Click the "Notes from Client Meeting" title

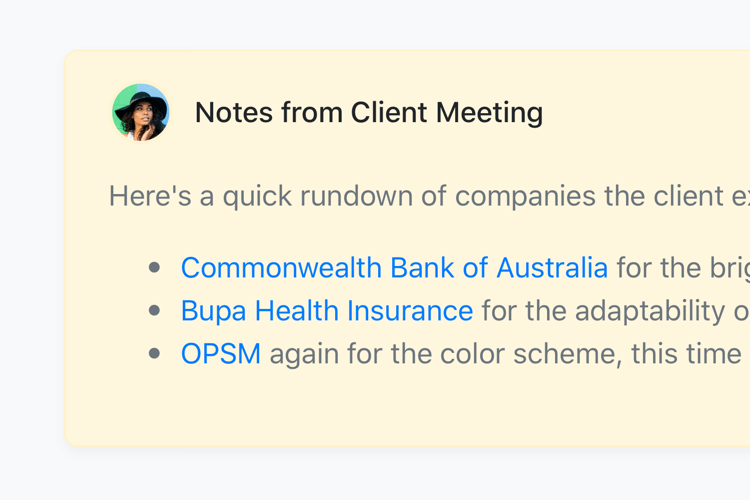[368, 113]
